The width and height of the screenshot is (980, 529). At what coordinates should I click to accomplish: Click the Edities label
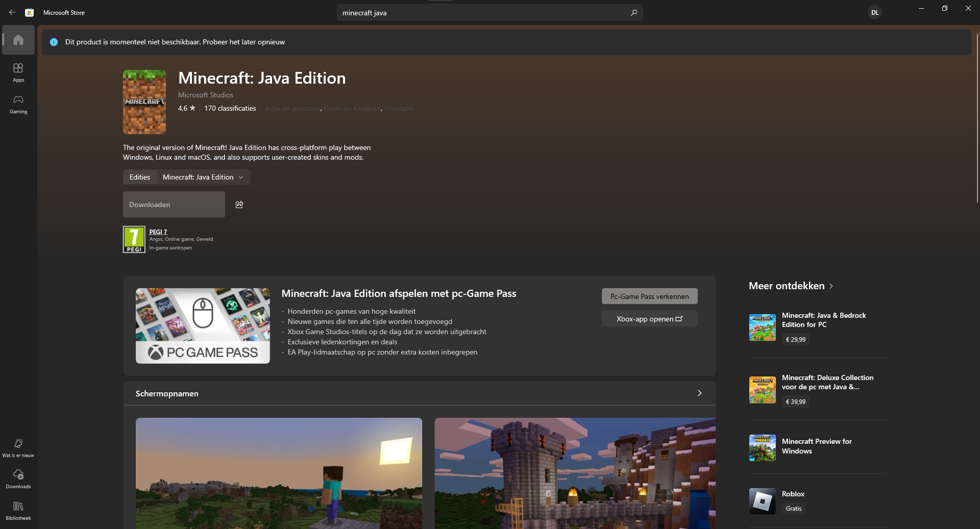140,177
